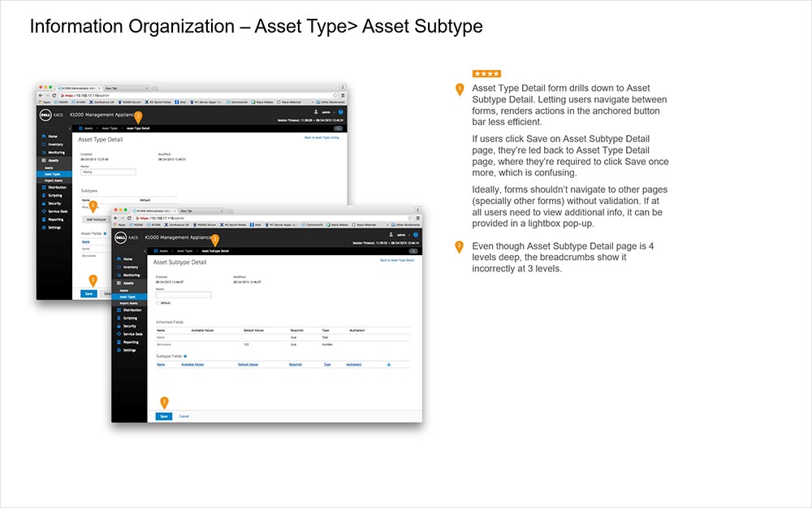Click the Name input field in Asset Subtype Detail
The height and width of the screenshot is (508, 812).
click(x=183, y=294)
